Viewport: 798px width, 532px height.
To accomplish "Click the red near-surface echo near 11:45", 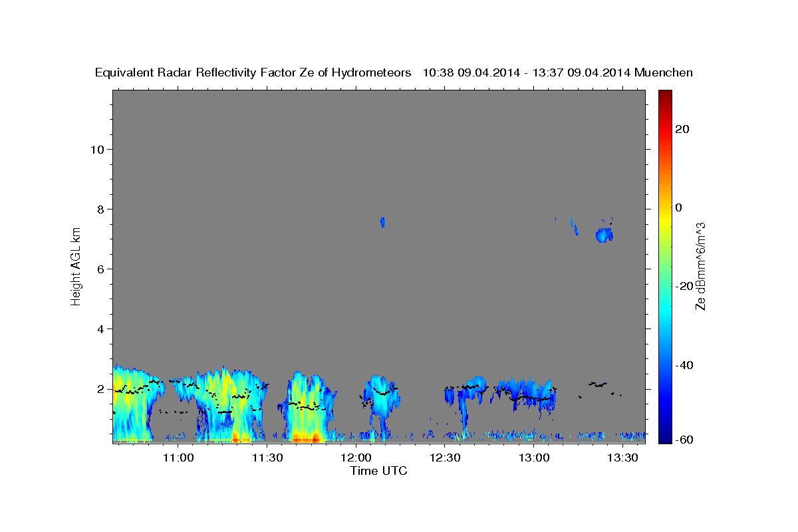I will click(306, 438).
